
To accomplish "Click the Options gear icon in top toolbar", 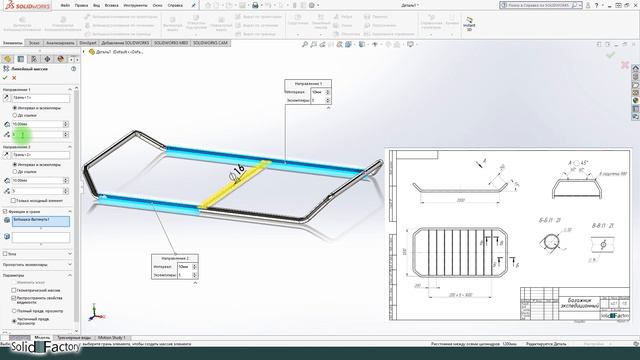I will (312, 5).
